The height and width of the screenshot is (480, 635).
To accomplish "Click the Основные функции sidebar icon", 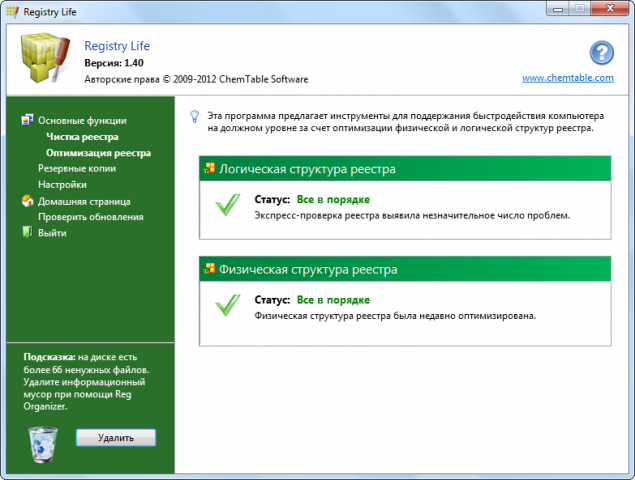I will click(x=27, y=120).
